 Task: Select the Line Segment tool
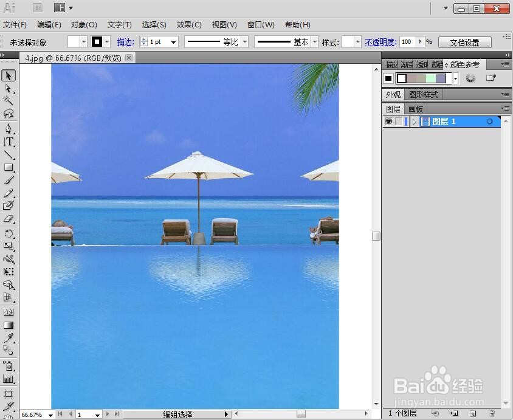point(9,154)
